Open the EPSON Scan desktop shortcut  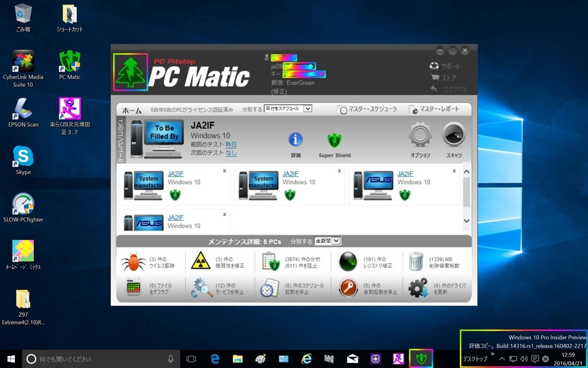coord(23,113)
